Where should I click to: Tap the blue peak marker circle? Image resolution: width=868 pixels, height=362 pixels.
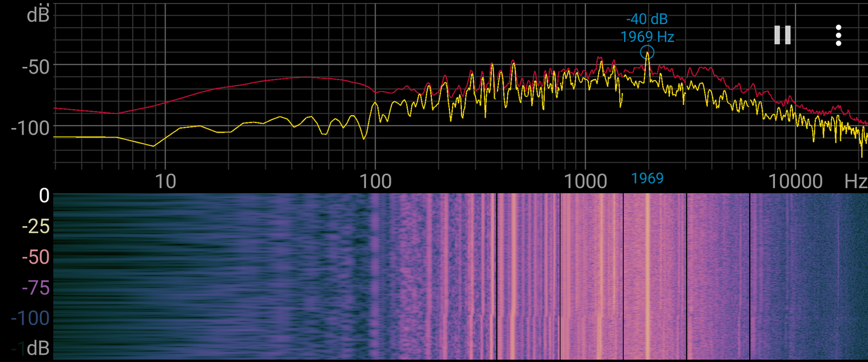tap(647, 52)
